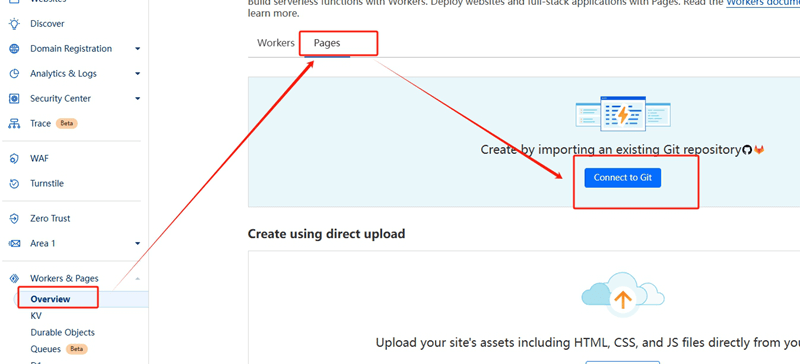Expand the Domain Registration dropdown arrow
This screenshot has width=800, height=364.
pos(138,48)
